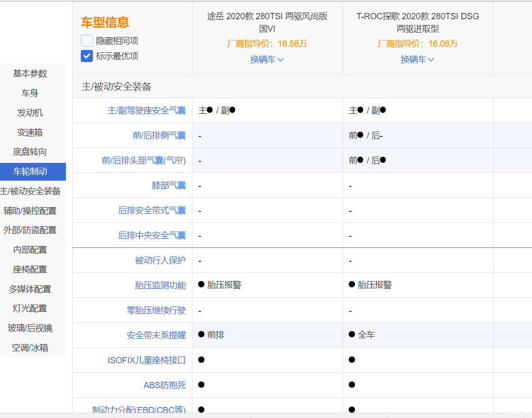The image size is (532, 418).
Task: Open 座椅配置 in the sidebar
Action: coord(30,270)
